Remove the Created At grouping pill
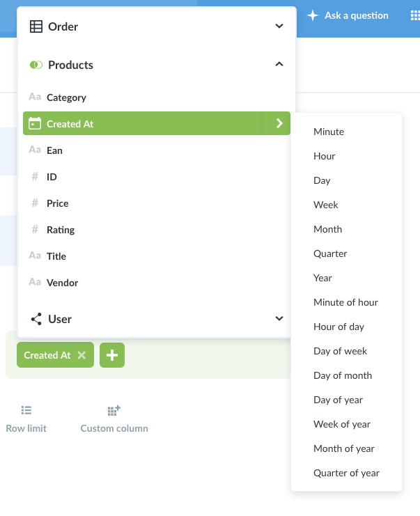The height and width of the screenshot is (516, 420). [x=81, y=355]
